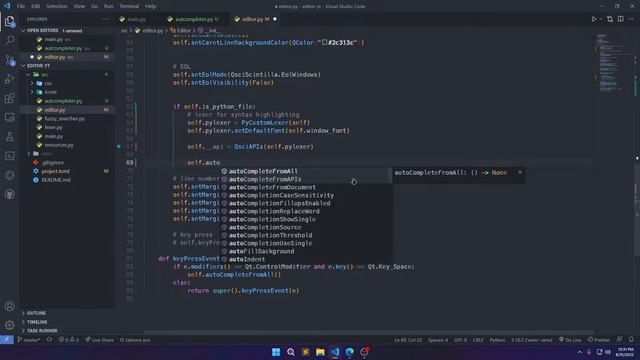Click the remote window indicator in status bar

click(x=7, y=340)
